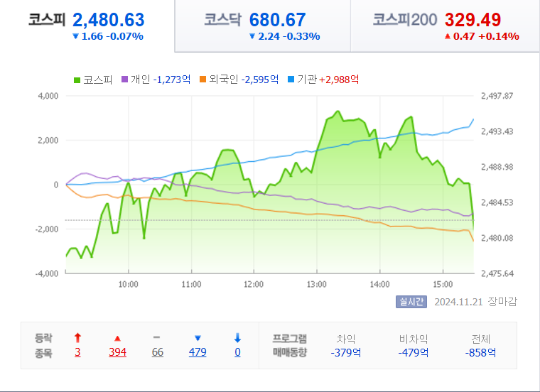Click the 비차익 value -479억
The height and width of the screenshot is (392, 540).
click(x=414, y=352)
